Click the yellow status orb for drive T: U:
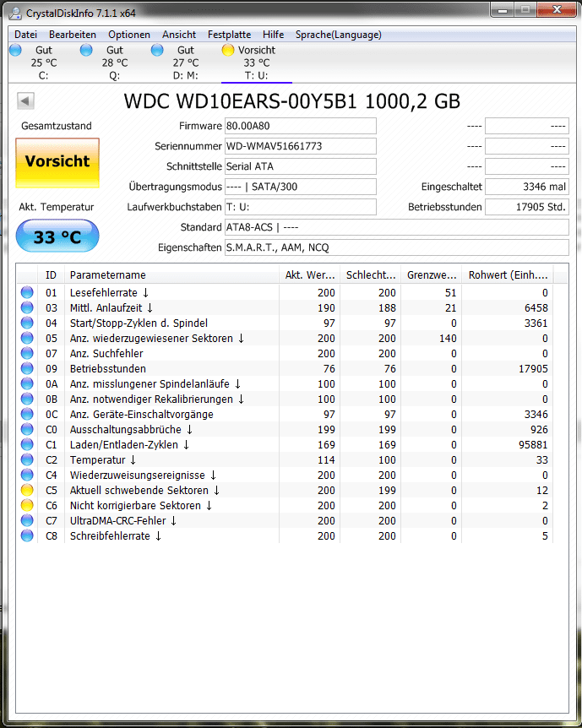Image resolution: width=582 pixels, height=728 pixels. (x=227, y=50)
